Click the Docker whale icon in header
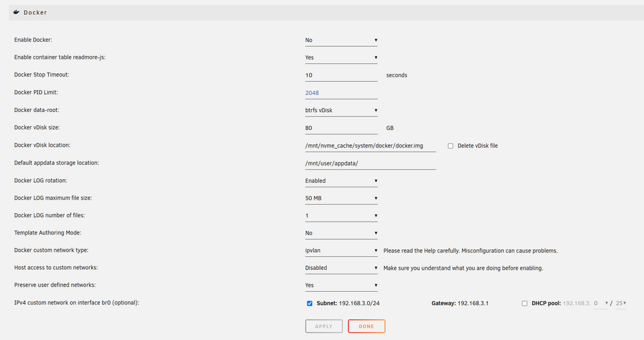 point(17,12)
